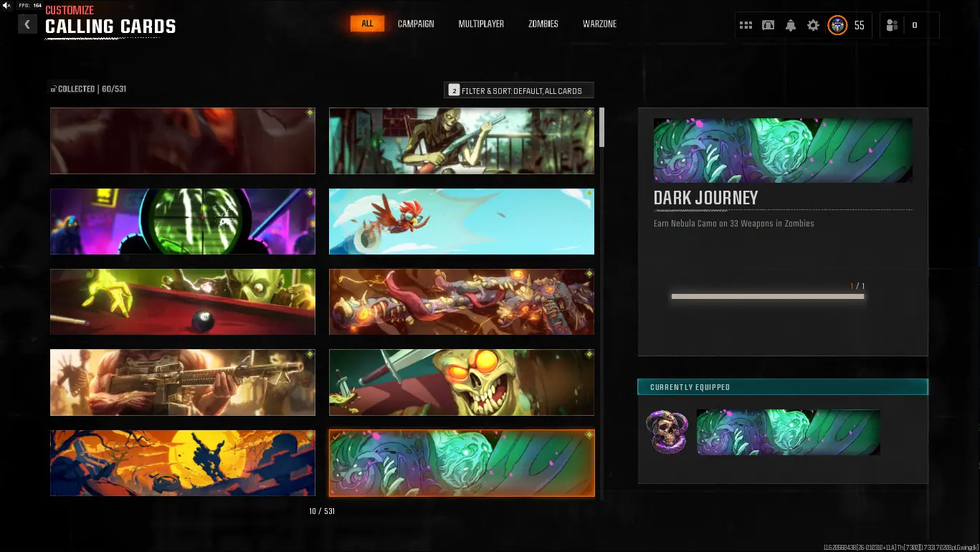Select the highlighted Dark Journey calling card
This screenshot has width=980, height=552.
click(462, 463)
